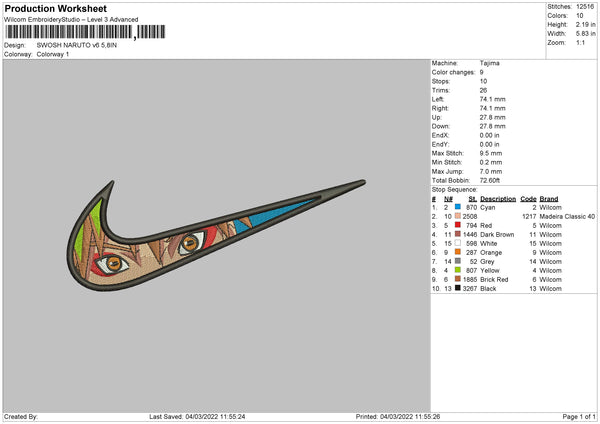The image size is (600, 424).
Task: Click the N# column header
Action: click(448, 199)
